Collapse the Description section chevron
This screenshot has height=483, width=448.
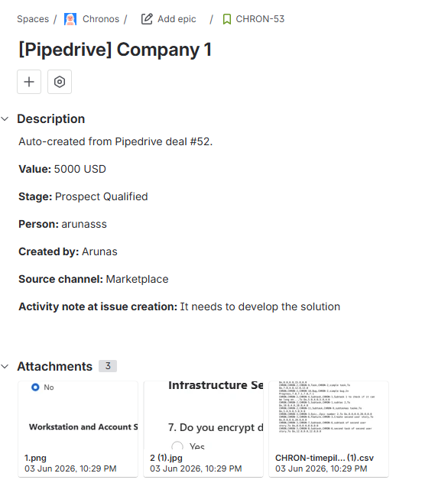pyautogui.click(x=5, y=119)
